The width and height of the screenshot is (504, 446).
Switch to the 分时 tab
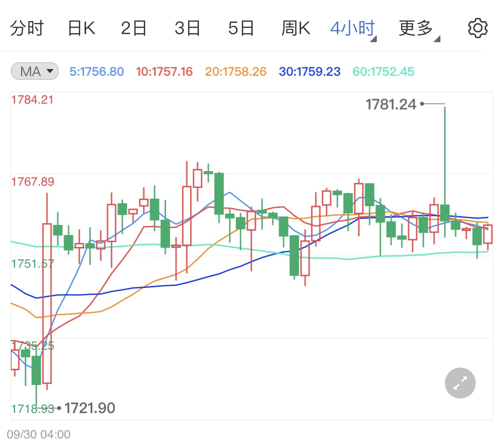point(27,28)
